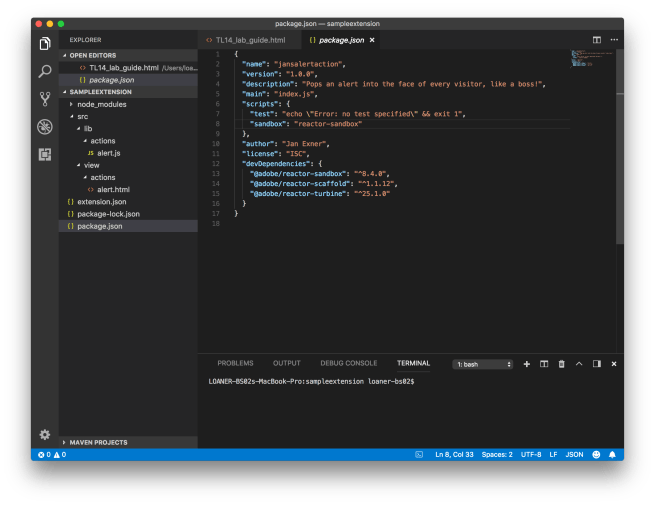The width and height of the screenshot is (655, 505).
Task: Switch to the TL14_lab_guide.html tab
Action: (x=249, y=40)
